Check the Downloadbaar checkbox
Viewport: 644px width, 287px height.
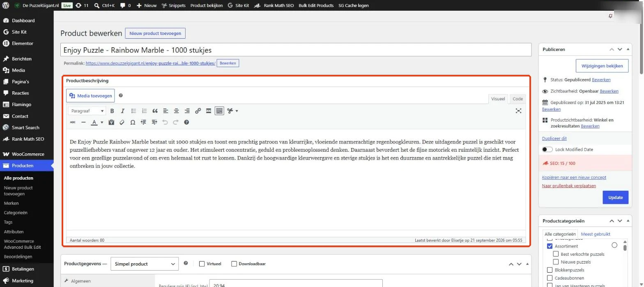pos(234,264)
